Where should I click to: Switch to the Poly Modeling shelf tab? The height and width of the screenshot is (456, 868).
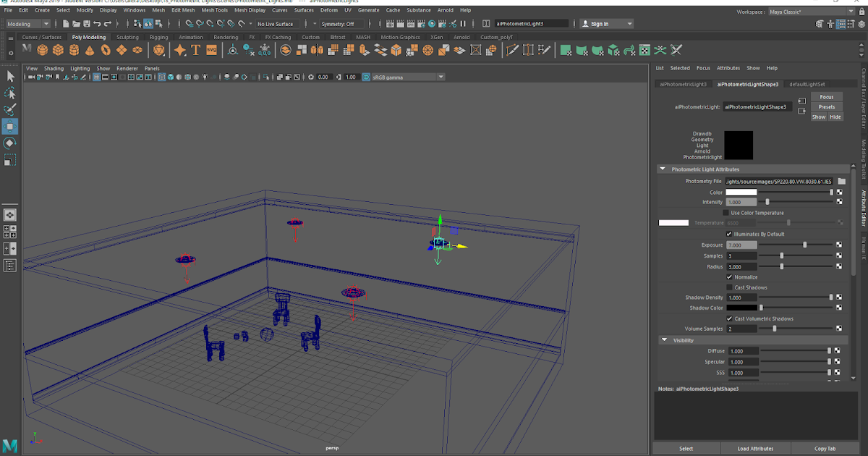(88, 36)
